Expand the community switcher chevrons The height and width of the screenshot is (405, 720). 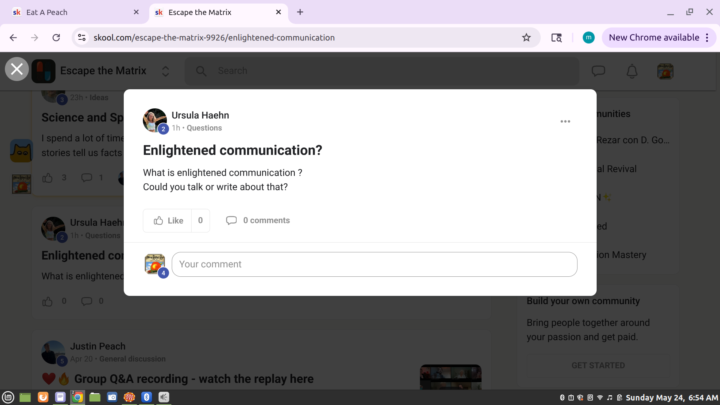pyautogui.click(x=165, y=71)
